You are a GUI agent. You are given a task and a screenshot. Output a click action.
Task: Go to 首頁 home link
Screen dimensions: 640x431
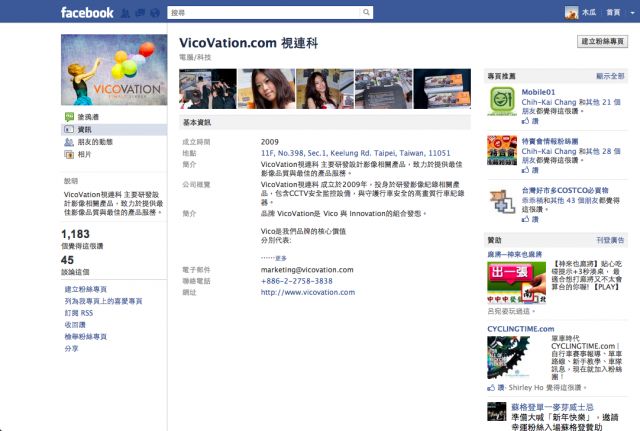tap(613, 13)
